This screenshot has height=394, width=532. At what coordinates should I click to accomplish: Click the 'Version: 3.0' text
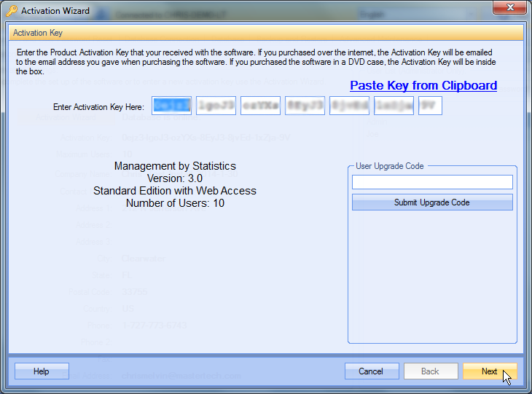pos(175,178)
